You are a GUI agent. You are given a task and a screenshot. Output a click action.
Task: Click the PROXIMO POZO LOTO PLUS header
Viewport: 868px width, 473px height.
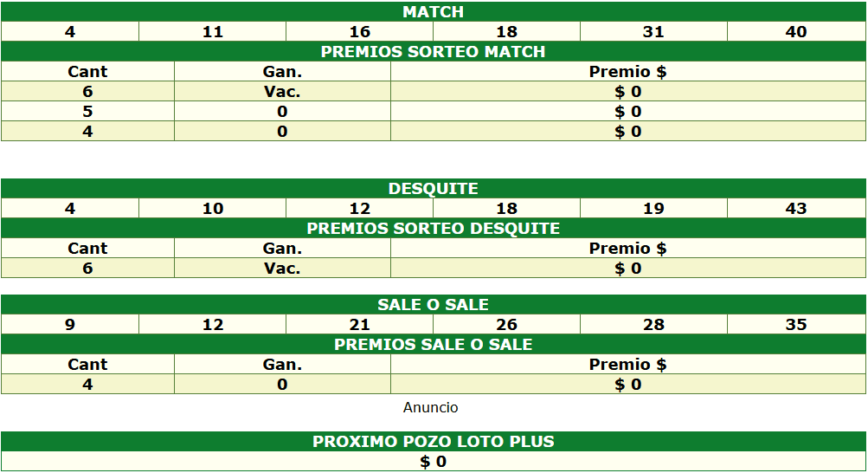tap(433, 442)
